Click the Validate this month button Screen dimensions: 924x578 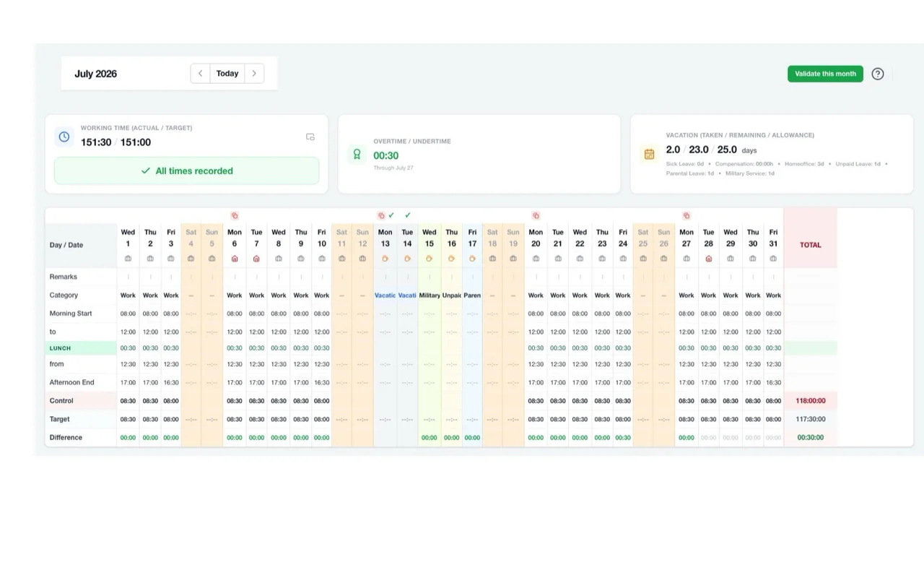pos(825,74)
